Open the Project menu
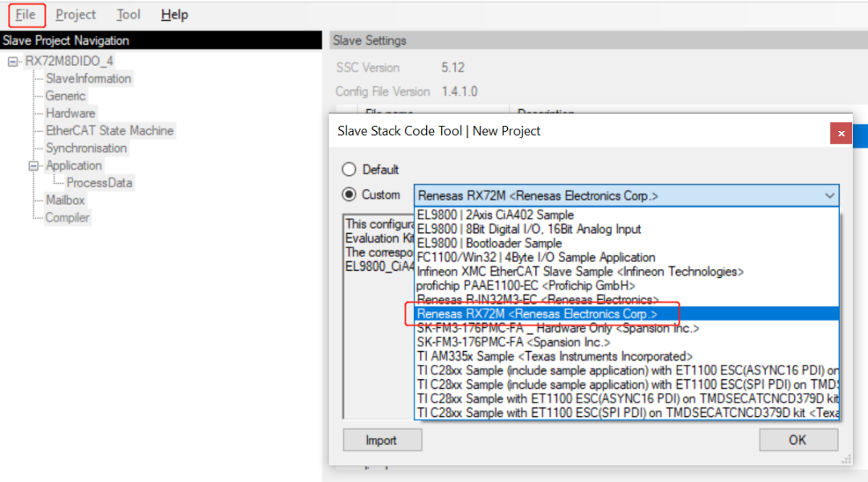This screenshot has height=482, width=868. [x=76, y=14]
